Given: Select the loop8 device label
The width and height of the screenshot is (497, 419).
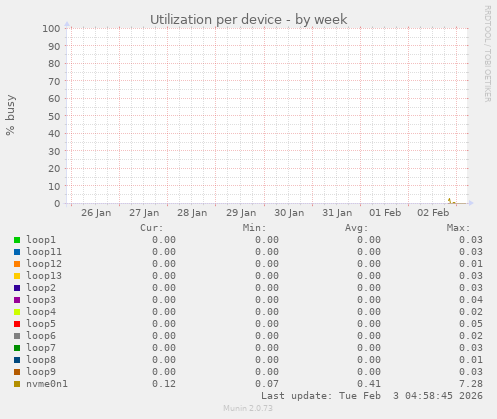Looking at the screenshot, I should coord(41,360).
